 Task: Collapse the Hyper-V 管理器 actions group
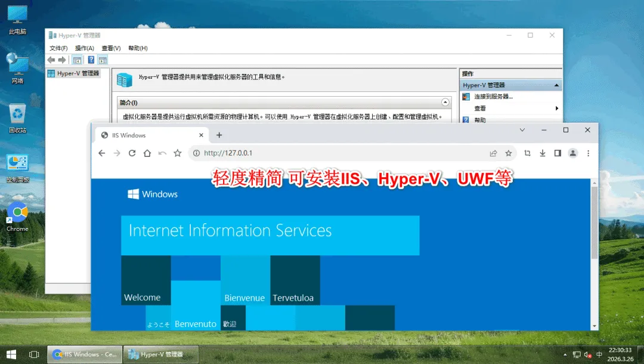coord(556,85)
